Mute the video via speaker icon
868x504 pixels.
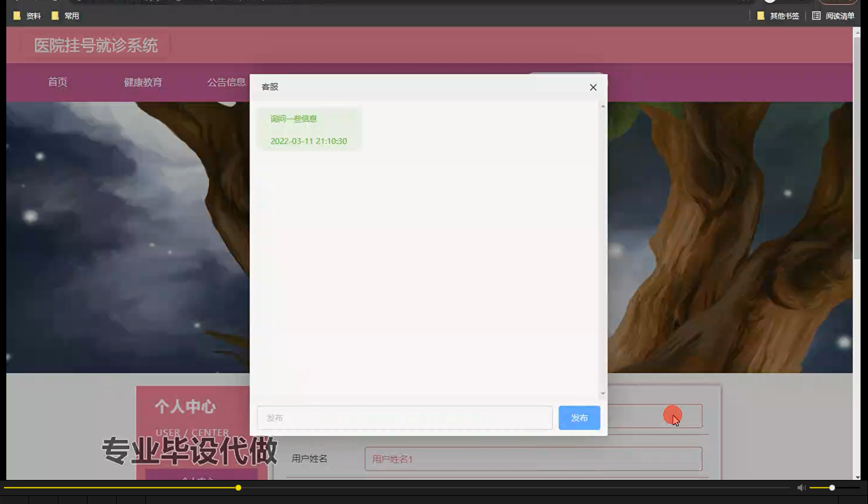[x=800, y=487]
